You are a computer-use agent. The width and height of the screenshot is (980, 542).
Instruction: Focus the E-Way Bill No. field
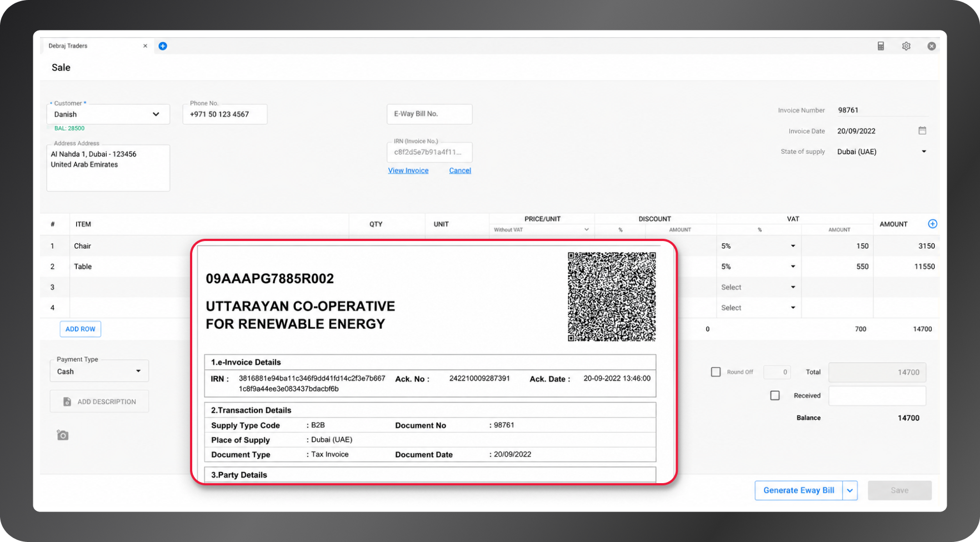click(x=429, y=114)
